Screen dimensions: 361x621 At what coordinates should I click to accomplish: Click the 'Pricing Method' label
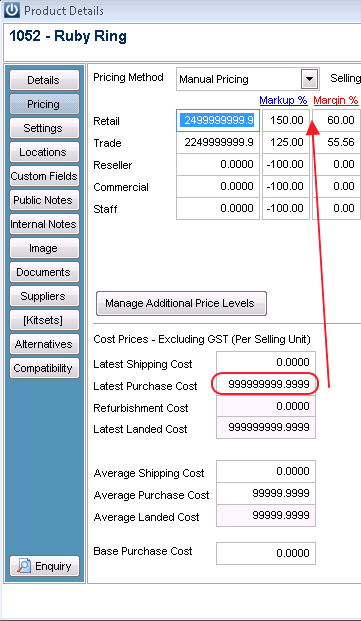pyautogui.click(x=128, y=77)
